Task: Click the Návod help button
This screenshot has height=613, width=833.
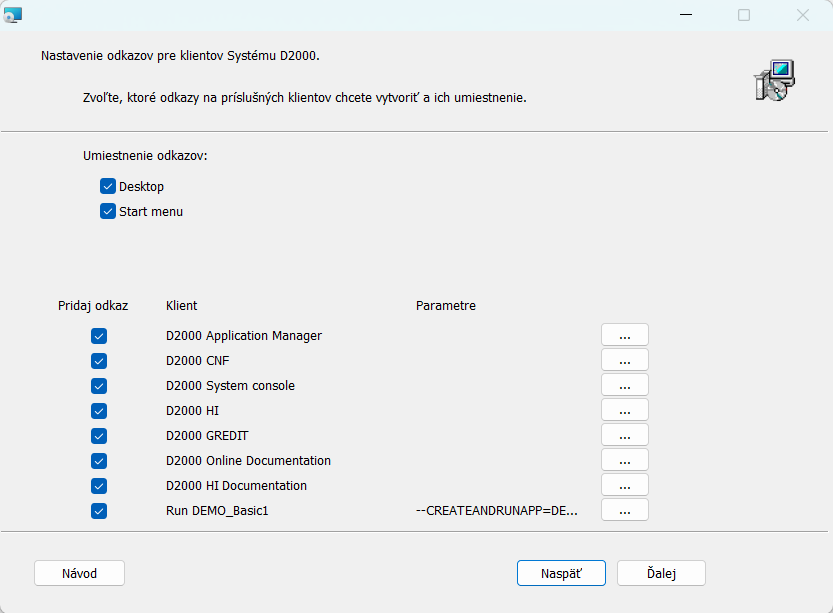Action: (x=79, y=573)
